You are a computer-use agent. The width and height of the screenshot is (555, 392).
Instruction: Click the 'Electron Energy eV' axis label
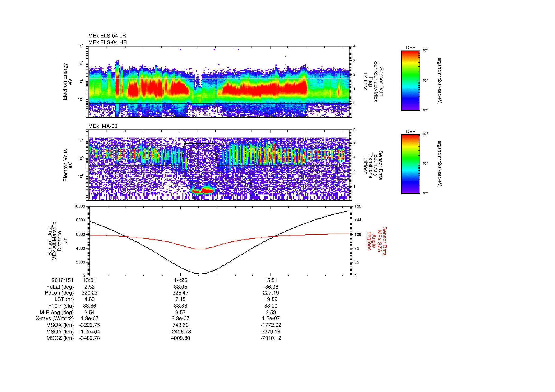68,82
